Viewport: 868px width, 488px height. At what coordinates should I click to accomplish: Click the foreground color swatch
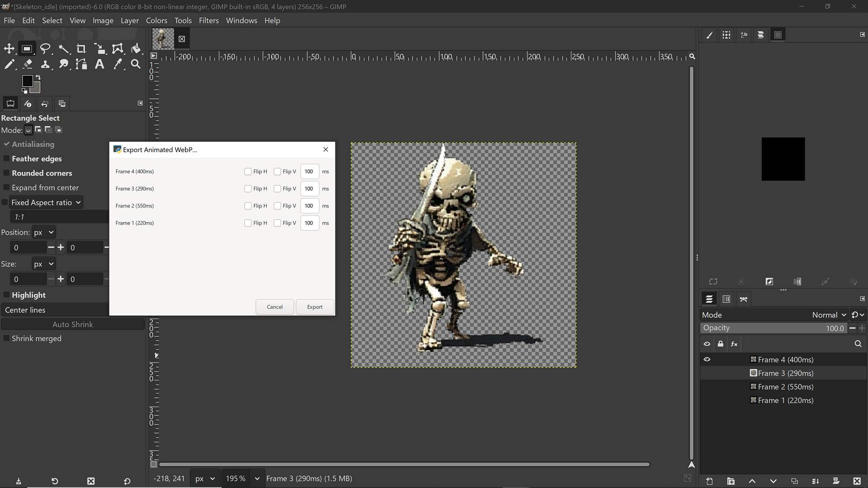[28, 81]
